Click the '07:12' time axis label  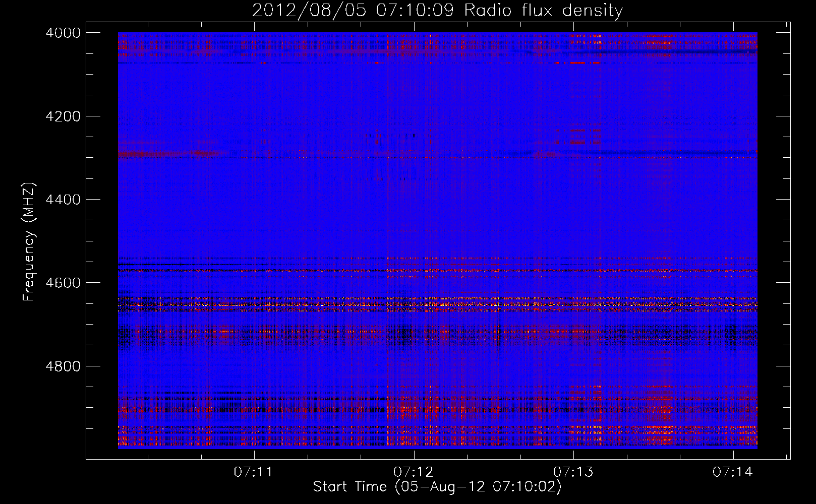pos(414,472)
